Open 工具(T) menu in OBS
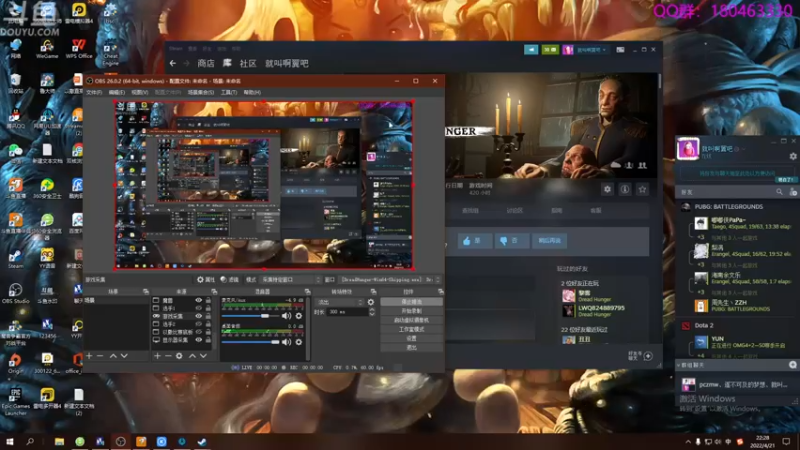The image size is (800, 450). [229, 92]
